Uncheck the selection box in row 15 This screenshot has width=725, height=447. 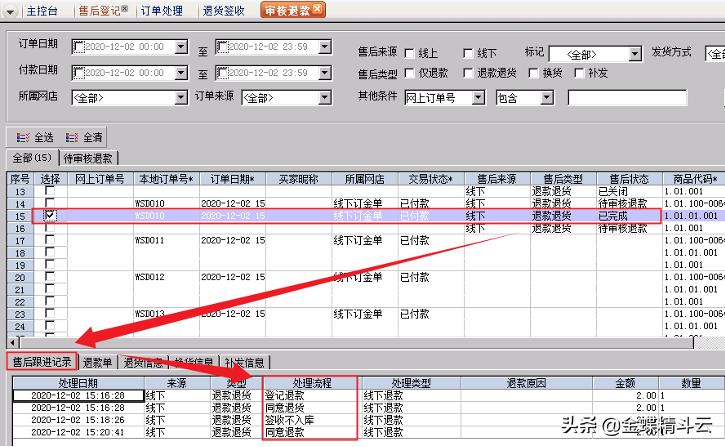(x=50, y=215)
